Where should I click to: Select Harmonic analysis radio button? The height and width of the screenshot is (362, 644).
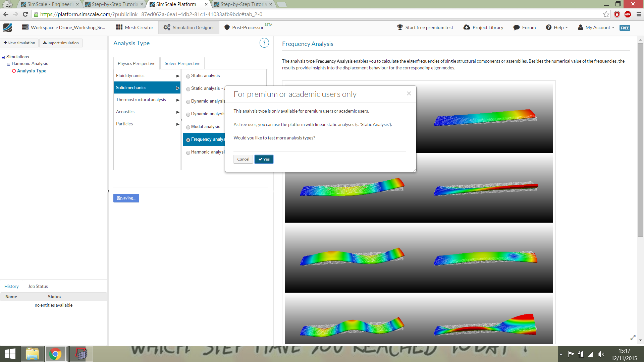click(188, 153)
